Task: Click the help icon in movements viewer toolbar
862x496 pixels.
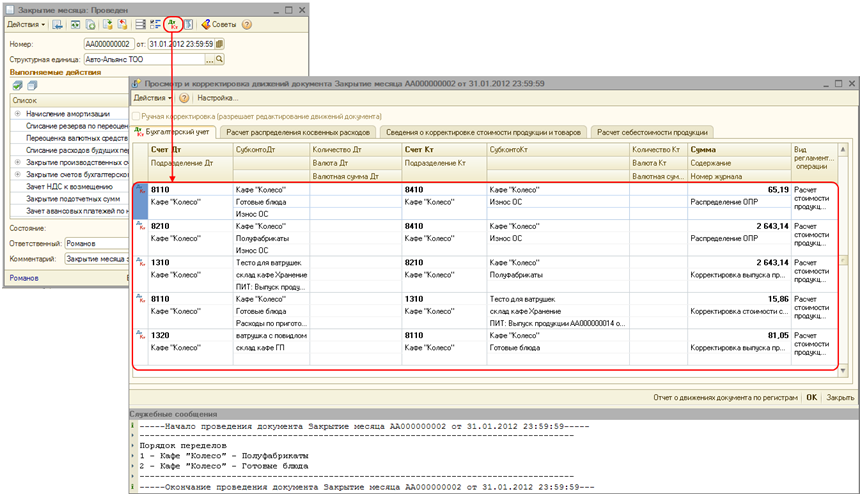Action: [184, 98]
